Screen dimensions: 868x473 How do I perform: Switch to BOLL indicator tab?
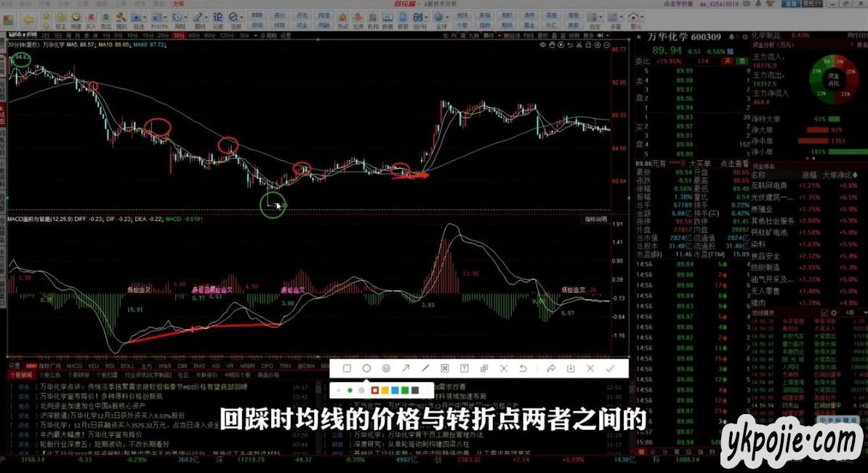[x=127, y=365]
